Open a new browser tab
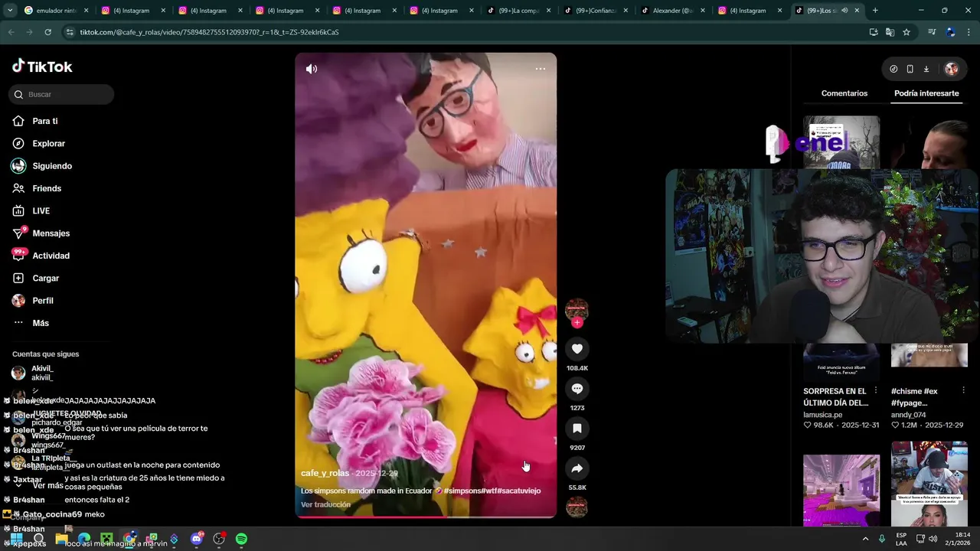Viewport: 980px width, 551px height. click(x=875, y=11)
